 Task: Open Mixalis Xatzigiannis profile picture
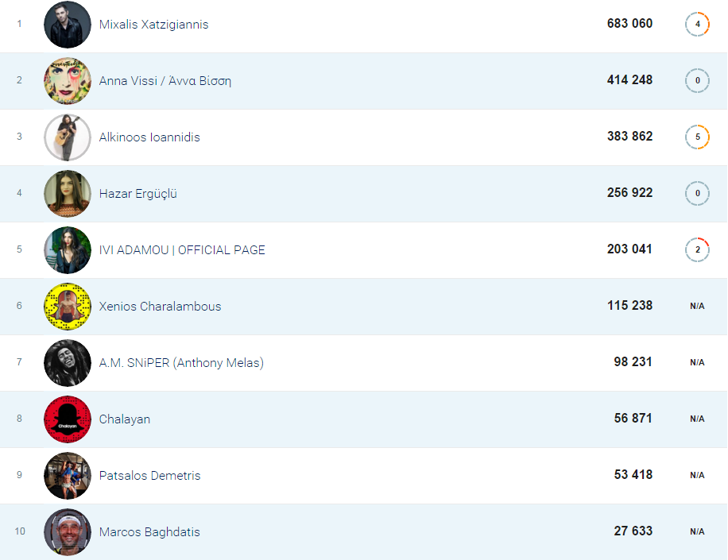pyautogui.click(x=68, y=25)
